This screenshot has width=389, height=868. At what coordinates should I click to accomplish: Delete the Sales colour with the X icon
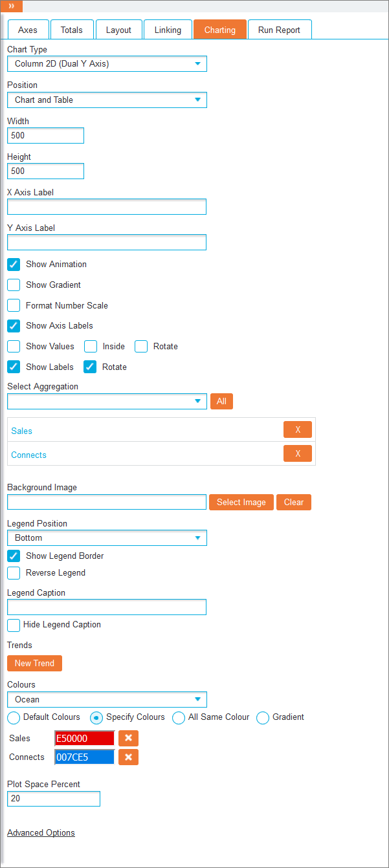point(128,738)
